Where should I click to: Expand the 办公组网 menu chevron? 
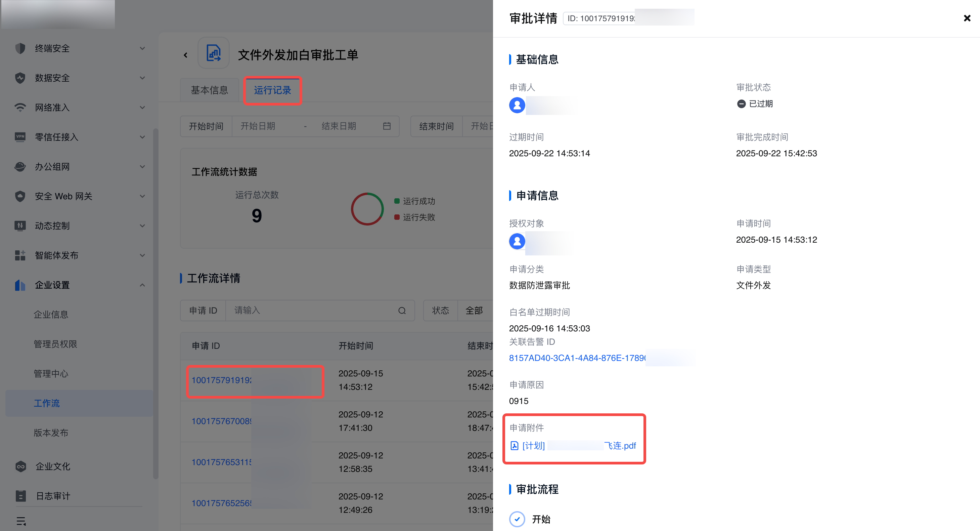pos(142,166)
